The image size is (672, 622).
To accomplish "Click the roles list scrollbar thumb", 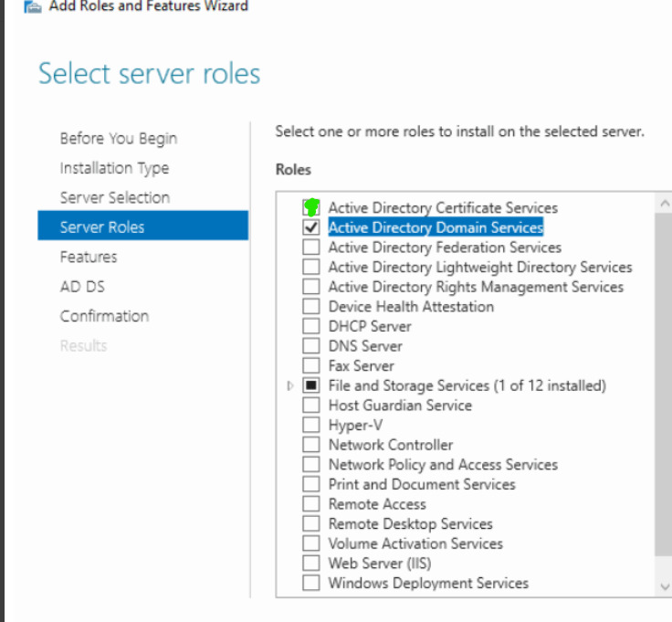I will [664, 385].
